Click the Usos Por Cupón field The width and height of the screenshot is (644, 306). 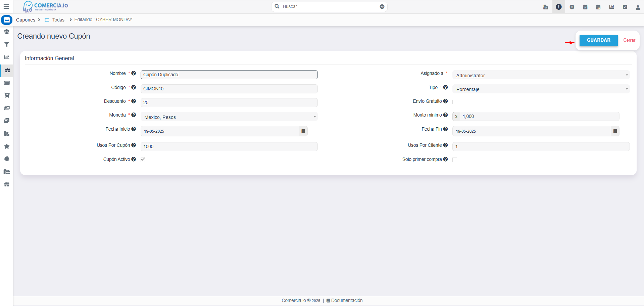[229, 146]
